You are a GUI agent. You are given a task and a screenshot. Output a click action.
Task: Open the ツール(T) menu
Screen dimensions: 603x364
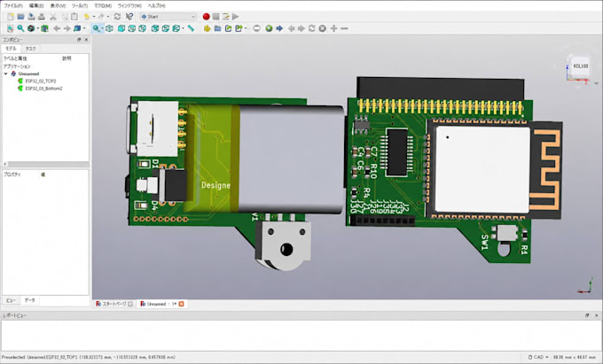pos(80,6)
